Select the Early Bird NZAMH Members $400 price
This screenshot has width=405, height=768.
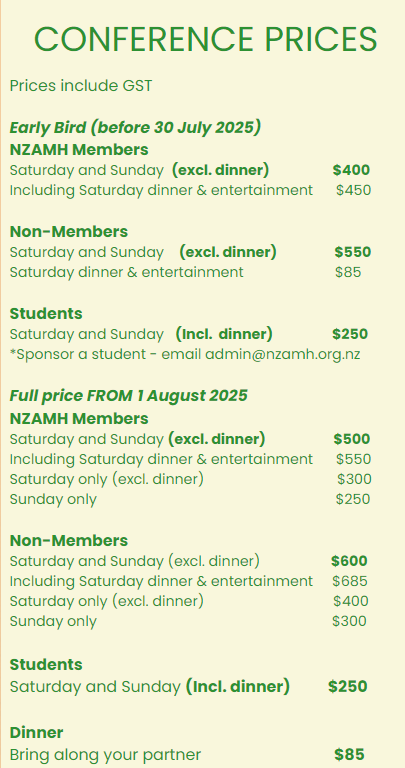click(351, 170)
